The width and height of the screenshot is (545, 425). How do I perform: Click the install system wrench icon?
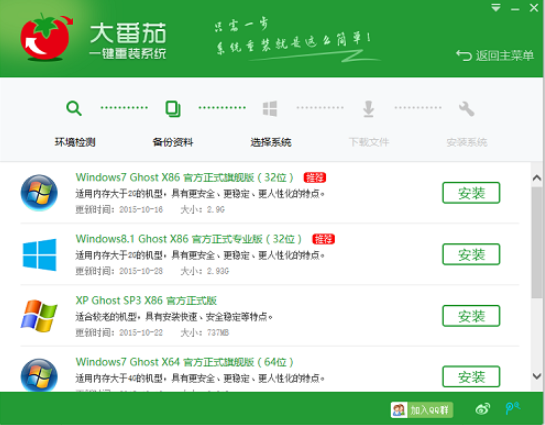[466, 109]
